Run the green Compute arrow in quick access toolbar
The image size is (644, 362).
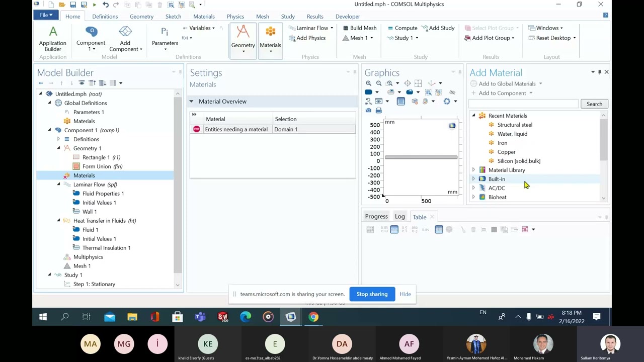tap(94, 5)
